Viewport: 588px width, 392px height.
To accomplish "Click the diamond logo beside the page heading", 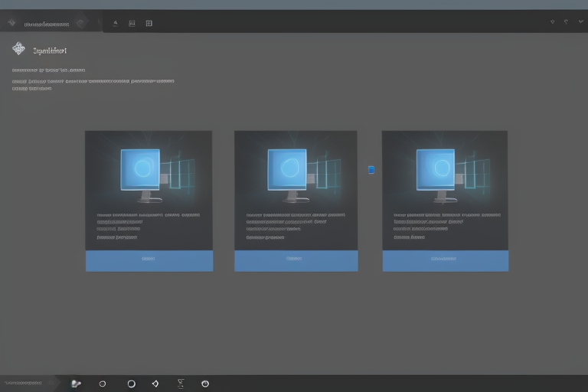I will click(18, 49).
